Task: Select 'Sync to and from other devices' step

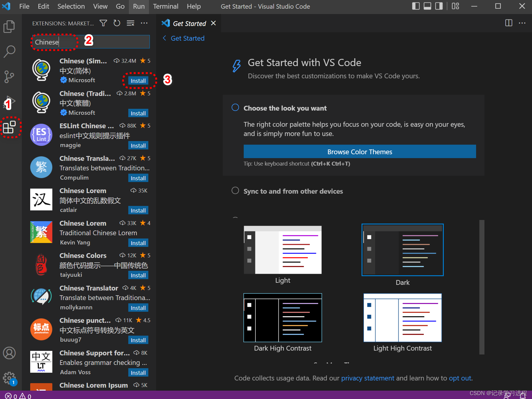Action: (293, 191)
